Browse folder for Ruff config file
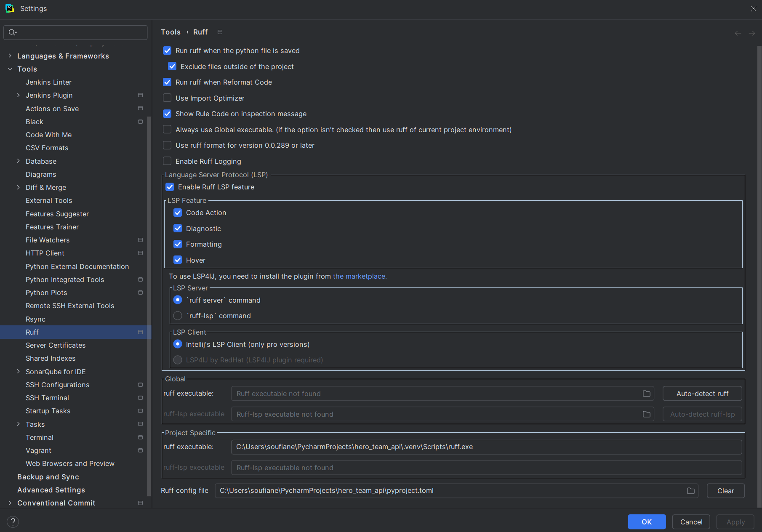This screenshot has height=532, width=762. pyautogui.click(x=691, y=491)
